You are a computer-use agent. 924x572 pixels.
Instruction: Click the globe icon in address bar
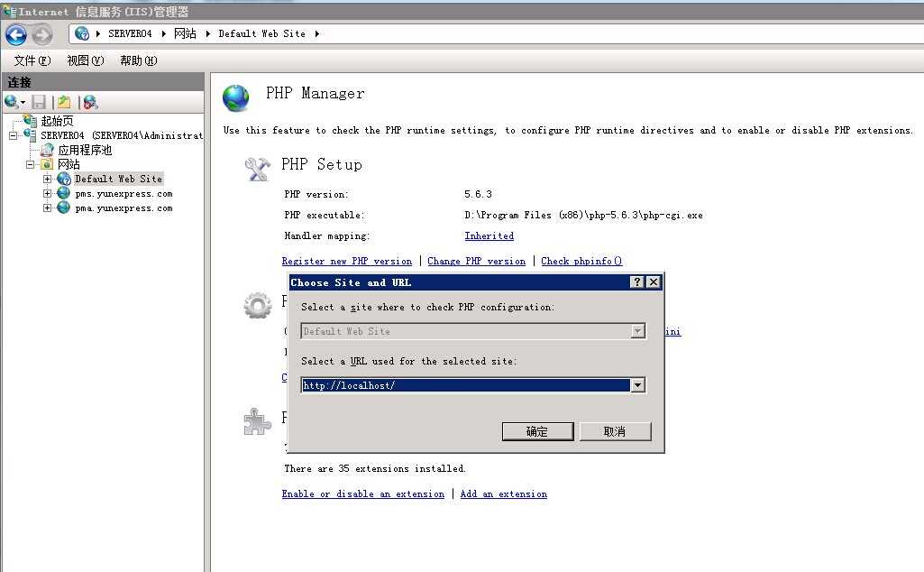[82, 33]
